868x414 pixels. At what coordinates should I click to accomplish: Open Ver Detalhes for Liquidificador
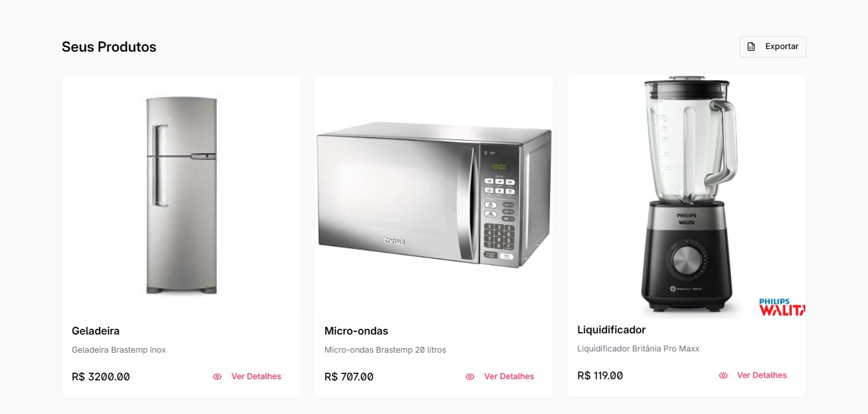tap(761, 375)
